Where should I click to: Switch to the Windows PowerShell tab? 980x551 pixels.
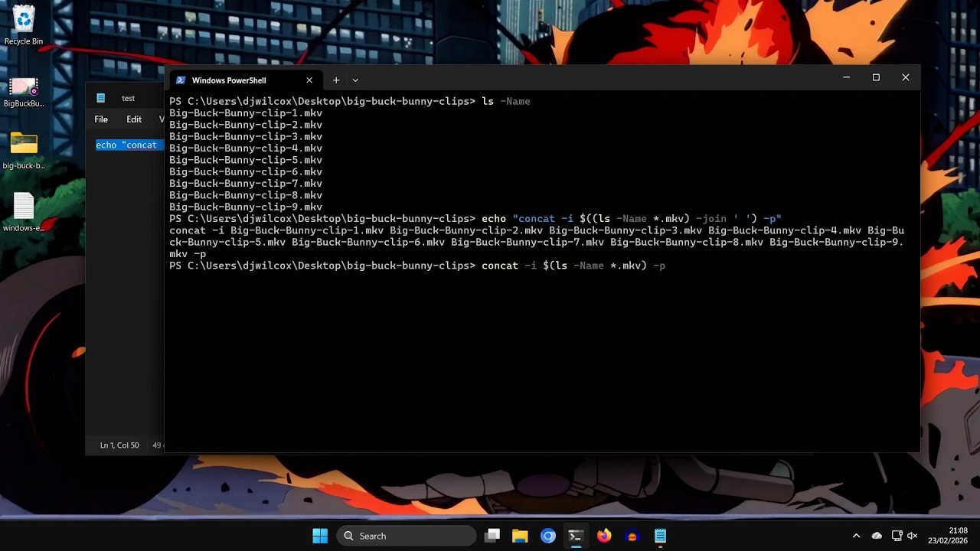[244, 80]
